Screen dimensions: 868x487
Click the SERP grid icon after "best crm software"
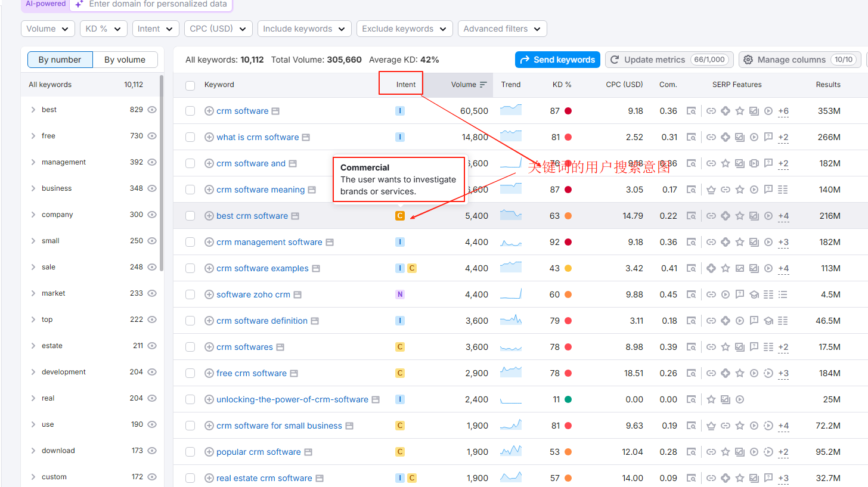click(x=295, y=215)
